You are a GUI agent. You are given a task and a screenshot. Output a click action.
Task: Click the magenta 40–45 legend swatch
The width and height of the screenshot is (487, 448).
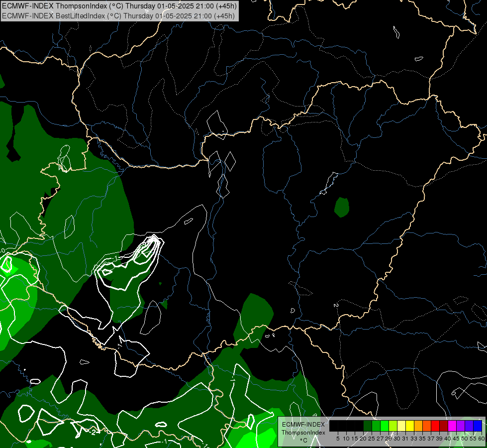pyautogui.click(x=452, y=426)
